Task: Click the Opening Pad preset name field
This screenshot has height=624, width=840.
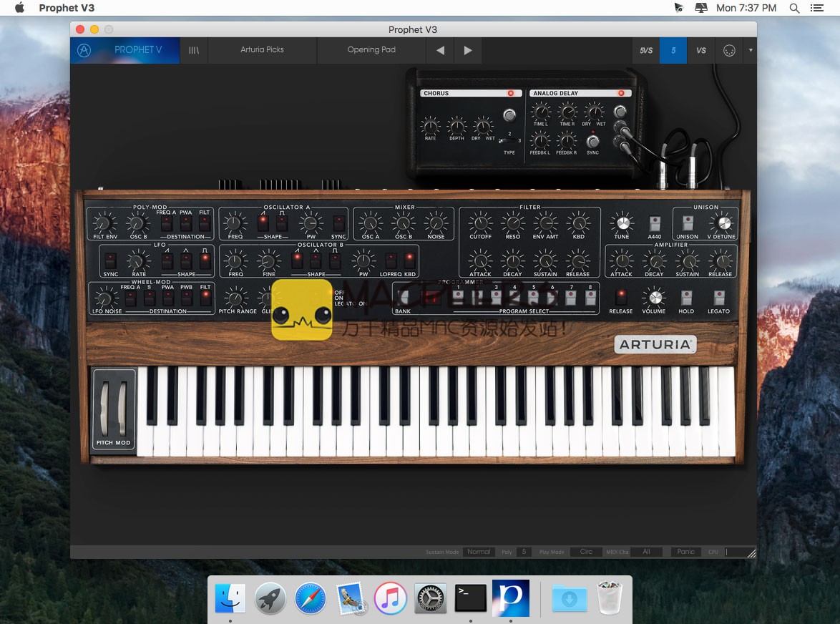Action: [371, 50]
